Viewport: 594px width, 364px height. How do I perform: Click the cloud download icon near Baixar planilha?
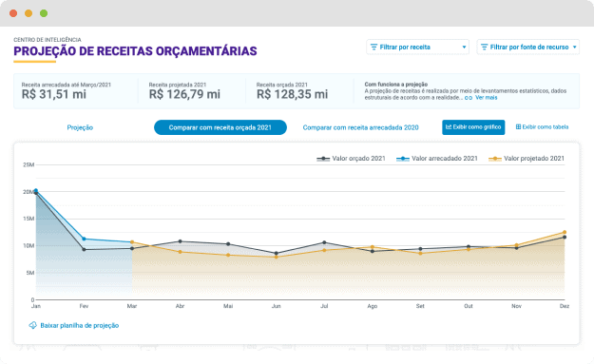tap(33, 325)
